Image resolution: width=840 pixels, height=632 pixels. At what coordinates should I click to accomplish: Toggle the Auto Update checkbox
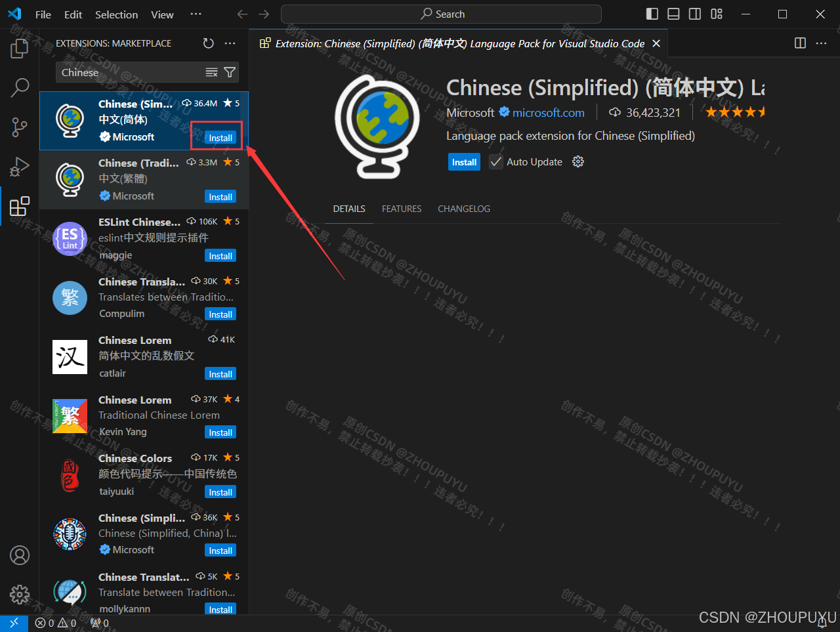pyautogui.click(x=496, y=162)
